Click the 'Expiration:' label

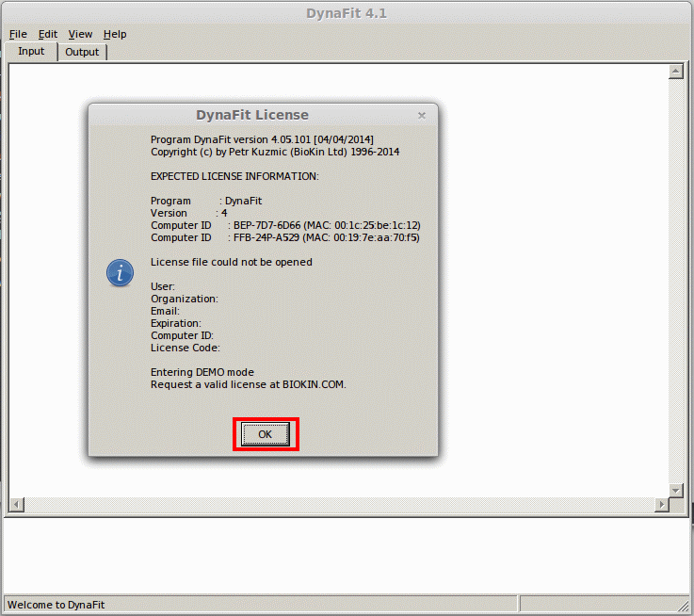tap(176, 323)
